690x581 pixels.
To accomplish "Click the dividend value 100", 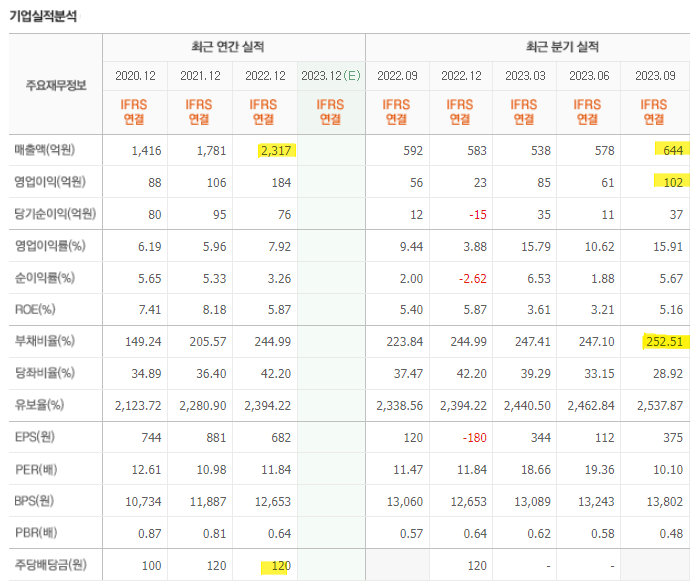I will click(x=151, y=566).
